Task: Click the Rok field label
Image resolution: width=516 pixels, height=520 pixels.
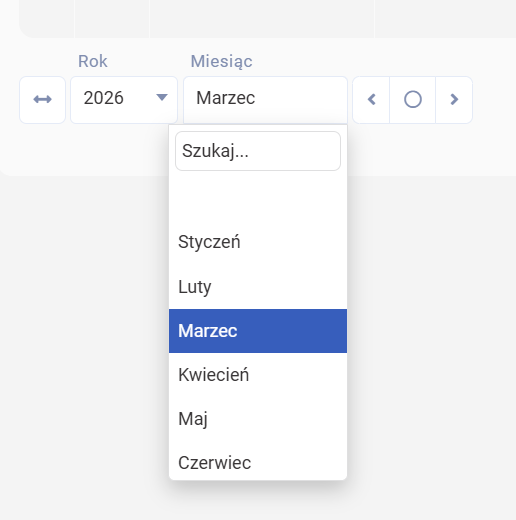Action: pos(93,61)
